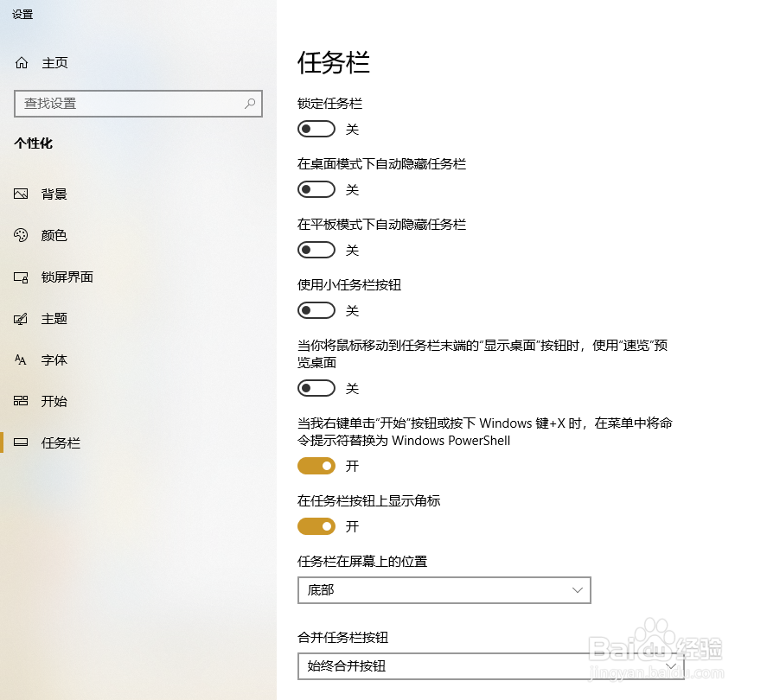This screenshot has height=700, width=767.
Task: Click the chevron in the 底部 dropdown
Action: click(578, 590)
